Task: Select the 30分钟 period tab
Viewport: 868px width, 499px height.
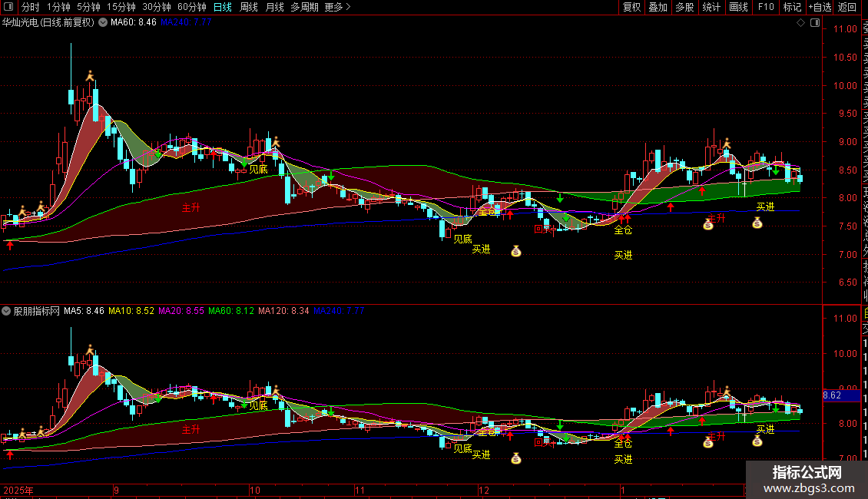Action: pyautogui.click(x=157, y=7)
